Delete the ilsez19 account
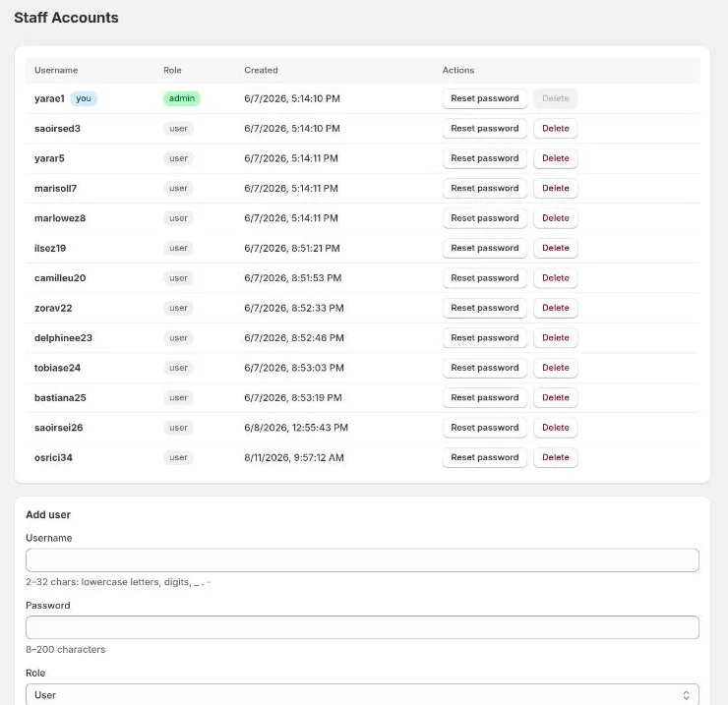This screenshot has width=728, height=705. (x=555, y=248)
